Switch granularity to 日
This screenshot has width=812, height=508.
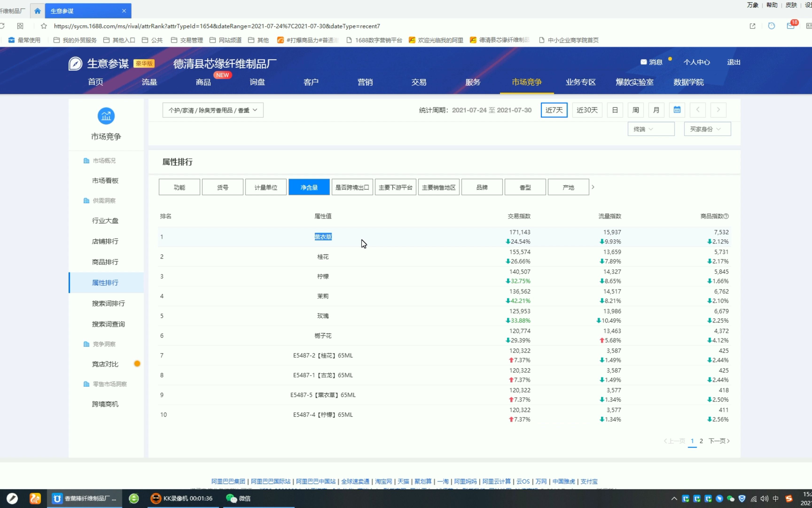(x=615, y=110)
